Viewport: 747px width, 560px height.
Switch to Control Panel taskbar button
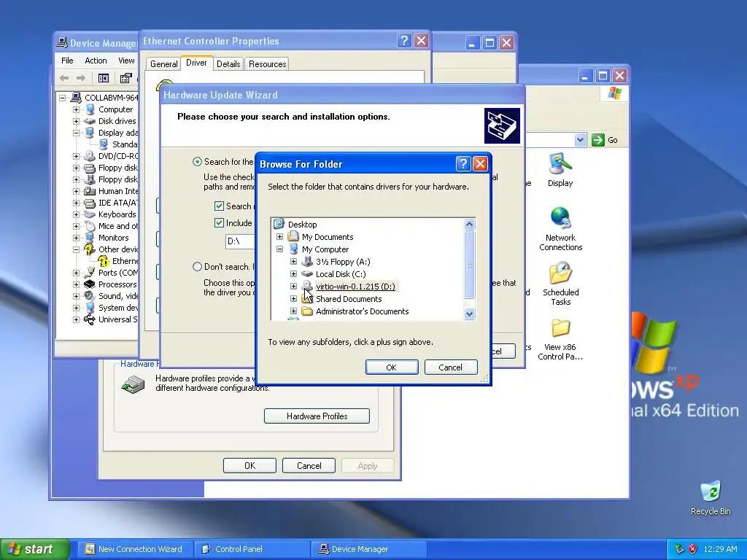[x=252, y=549]
